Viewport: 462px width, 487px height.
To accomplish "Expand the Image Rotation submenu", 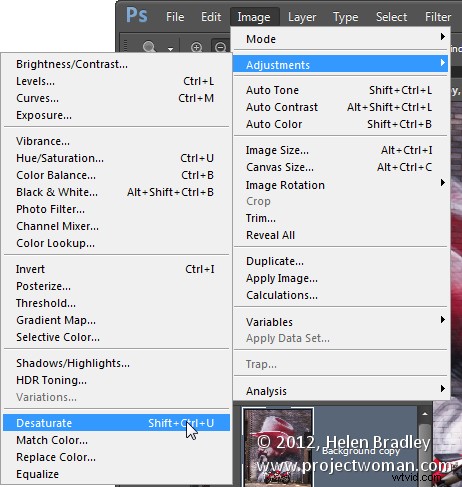I will click(340, 185).
